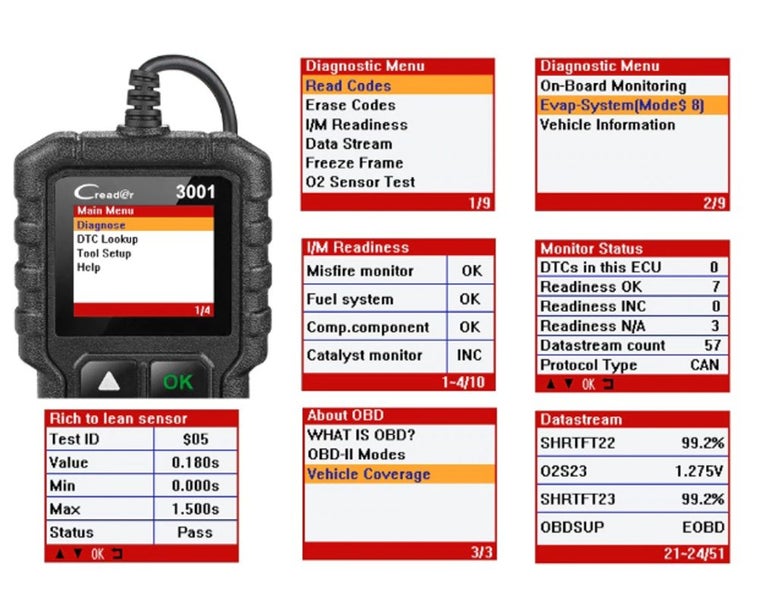Open DTC Lookup on the device screen
759x600 pixels.
tap(107, 239)
